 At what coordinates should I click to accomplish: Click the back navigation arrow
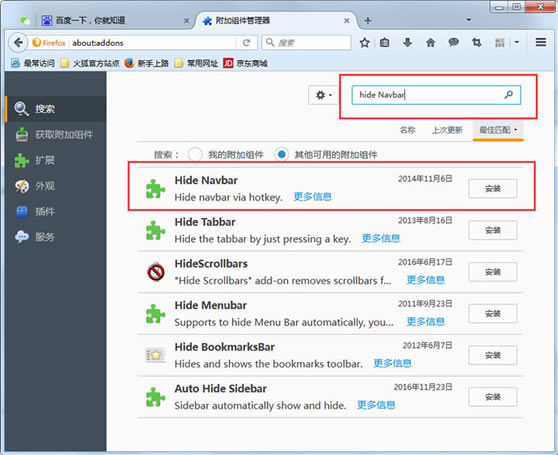pyautogui.click(x=18, y=43)
